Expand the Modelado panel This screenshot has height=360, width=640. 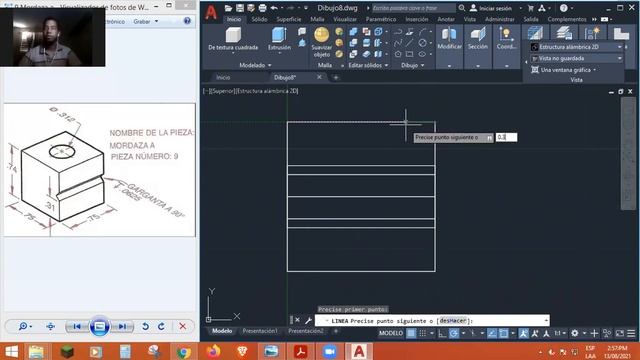click(255, 65)
